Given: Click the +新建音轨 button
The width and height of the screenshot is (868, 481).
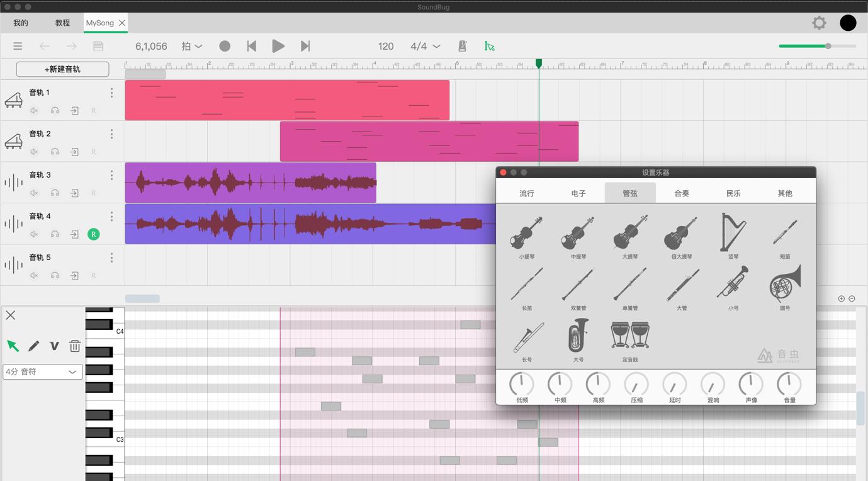Looking at the screenshot, I should click(x=62, y=69).
